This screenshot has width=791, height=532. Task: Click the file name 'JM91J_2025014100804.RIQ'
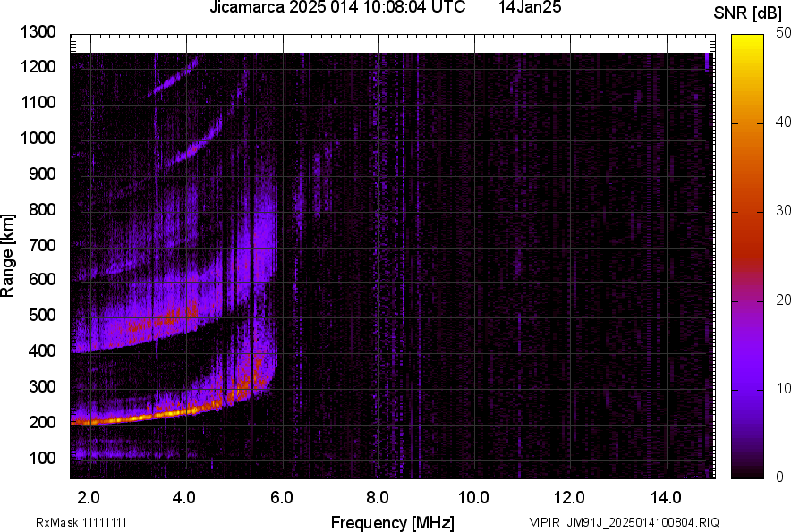pos(642,522)
